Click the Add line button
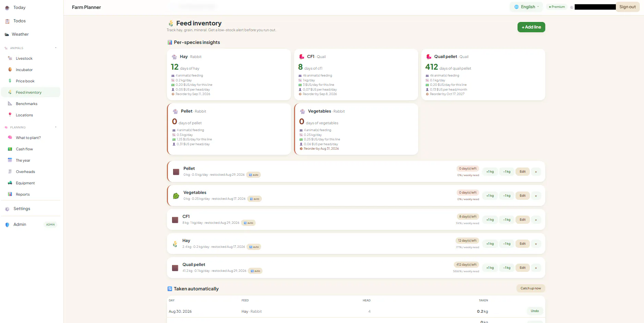Viewport: 644px width, 323px height. 531,27
